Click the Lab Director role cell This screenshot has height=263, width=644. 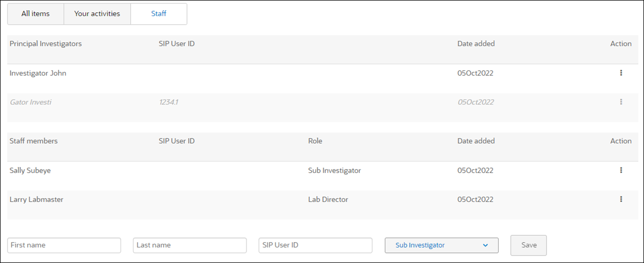pos(328,199)
